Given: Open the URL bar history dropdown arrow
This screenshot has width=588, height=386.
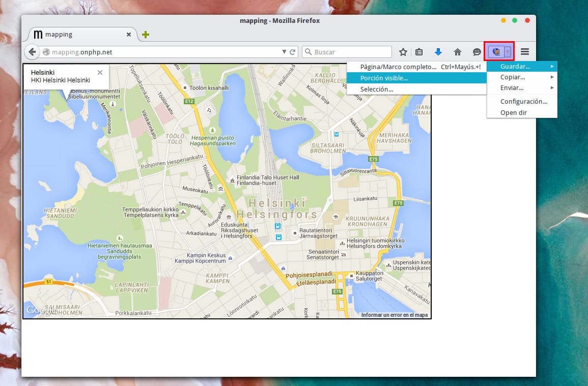Looking at the screenshot, I should pos(284,51).
